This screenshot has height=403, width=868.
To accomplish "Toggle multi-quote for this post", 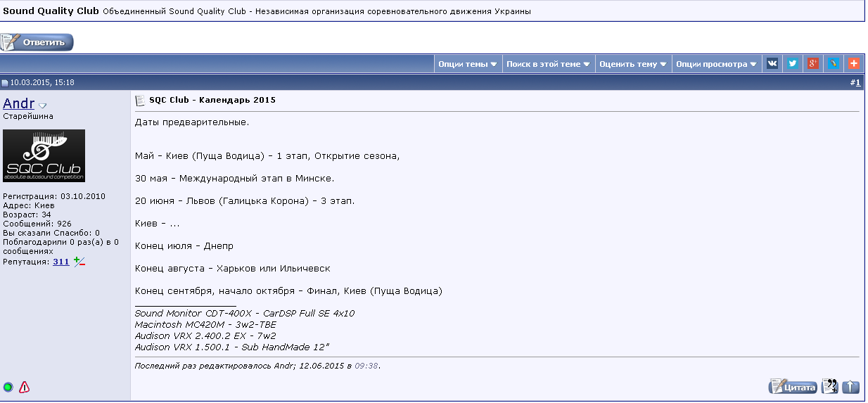I will tap(830, 386).
